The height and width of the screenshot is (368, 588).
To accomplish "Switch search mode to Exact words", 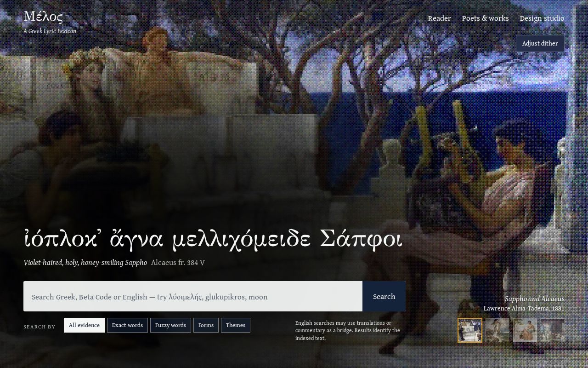I will point(127,325).
